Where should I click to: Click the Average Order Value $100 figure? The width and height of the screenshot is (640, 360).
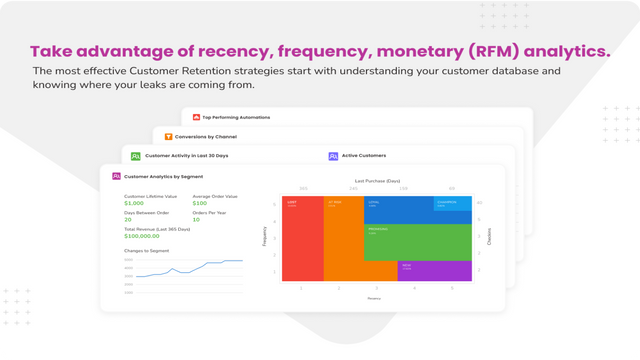click(x=200, y=203)
